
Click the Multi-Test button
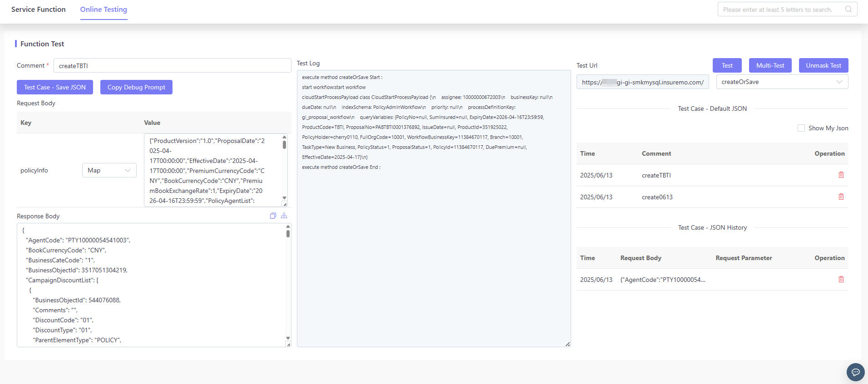coord(770,65)
